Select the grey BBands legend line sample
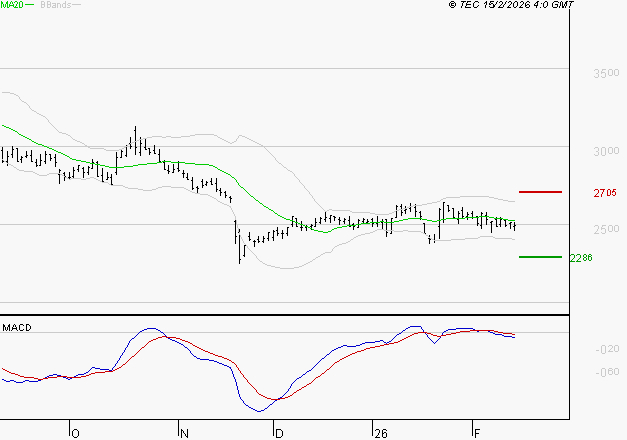Viewport: 627px width, 440px height. 75,5
